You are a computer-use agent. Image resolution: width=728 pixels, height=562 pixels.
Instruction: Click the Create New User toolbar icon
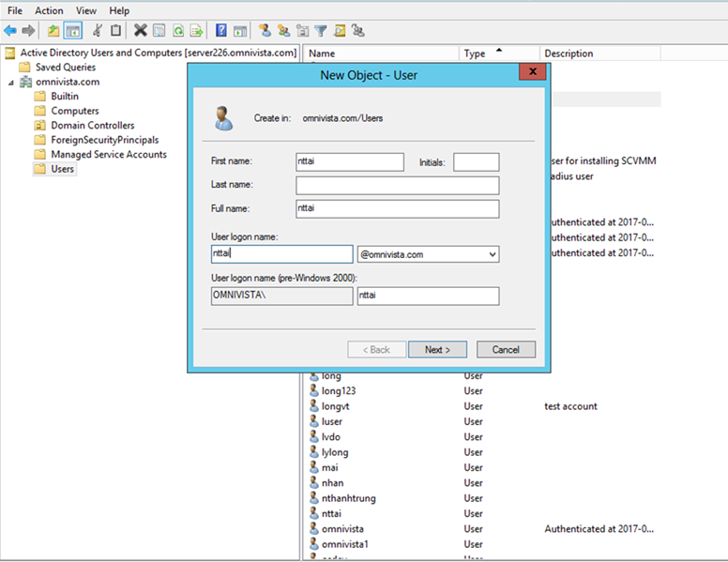coord(265,31)
